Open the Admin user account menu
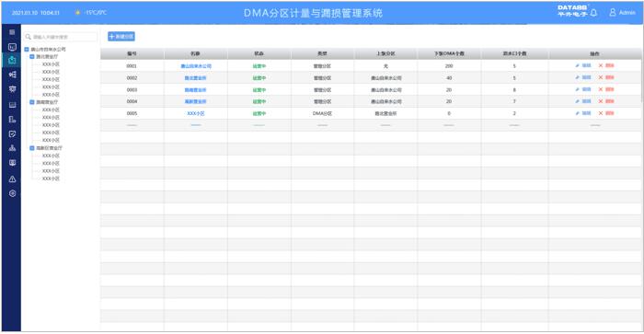The height and width of the screenshot is (334, 644). pyautogui.click(x=622, y=13)
